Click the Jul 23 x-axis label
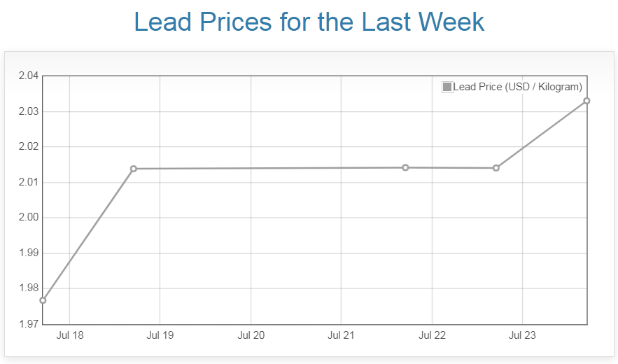 click(522, 336)
